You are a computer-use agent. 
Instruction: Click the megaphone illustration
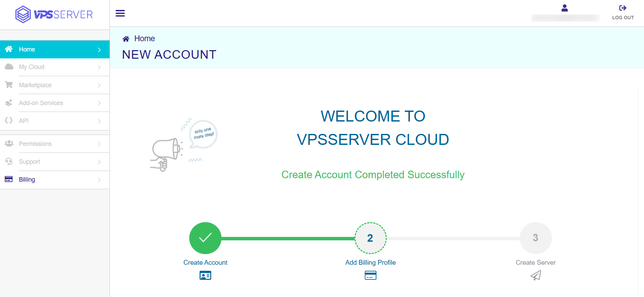click(184, 145)
